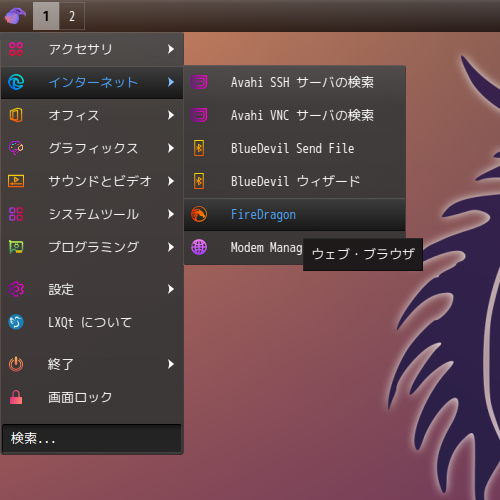Expand the システムツール submenu arrow

[171, 214]
